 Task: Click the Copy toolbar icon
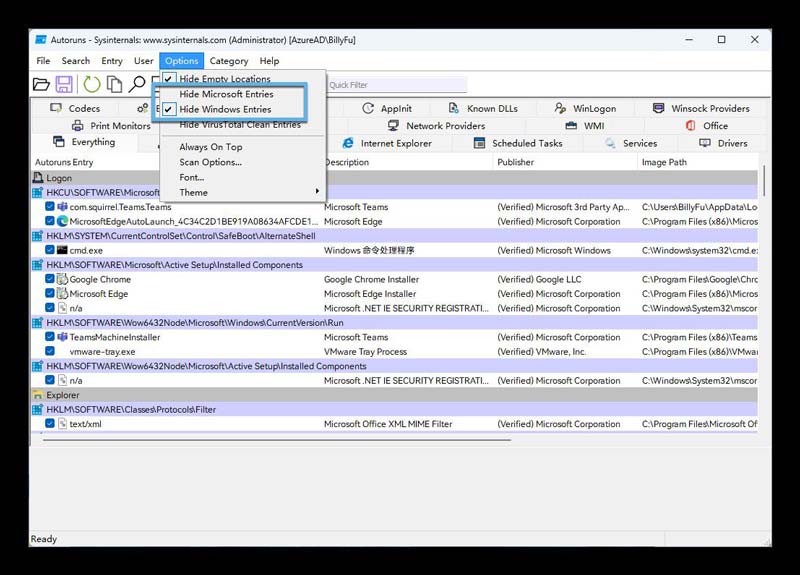click(x=114, y=84)
